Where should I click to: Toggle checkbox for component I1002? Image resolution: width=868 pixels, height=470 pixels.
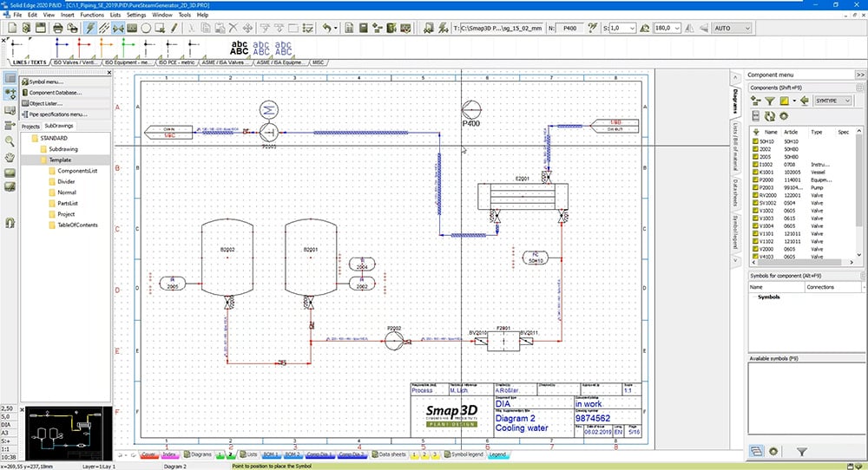756,164
